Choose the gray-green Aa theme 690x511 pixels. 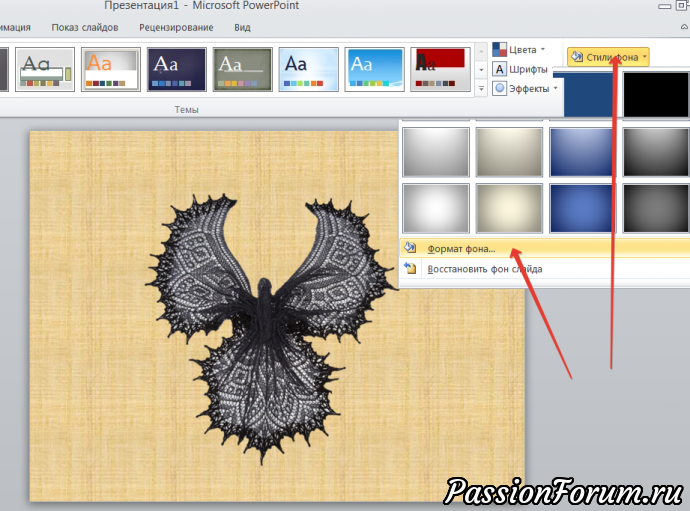(x=242, y=69)
